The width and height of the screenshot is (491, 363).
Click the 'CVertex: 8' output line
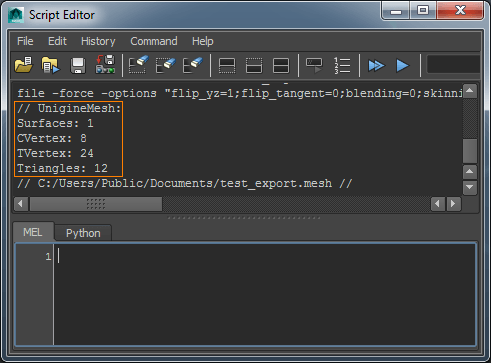[x=52, y=138]
